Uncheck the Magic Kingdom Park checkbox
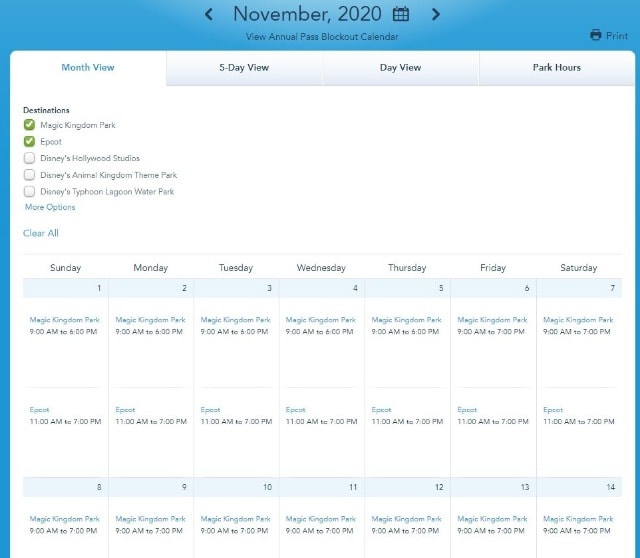 (x=29, y=125)
